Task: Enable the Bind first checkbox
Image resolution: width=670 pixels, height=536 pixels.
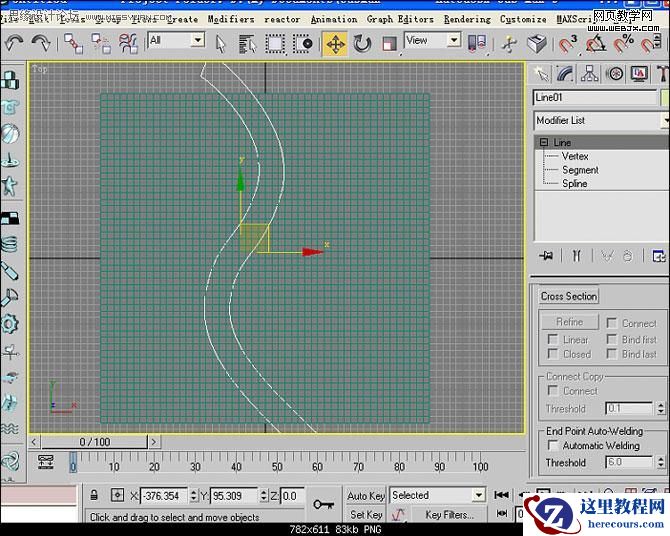Action: [611, 339]
